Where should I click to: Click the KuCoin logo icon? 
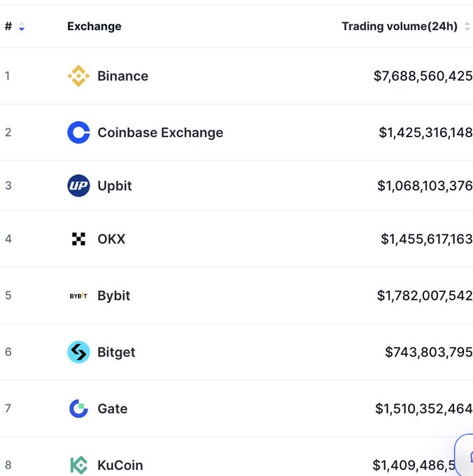(78, 465)
